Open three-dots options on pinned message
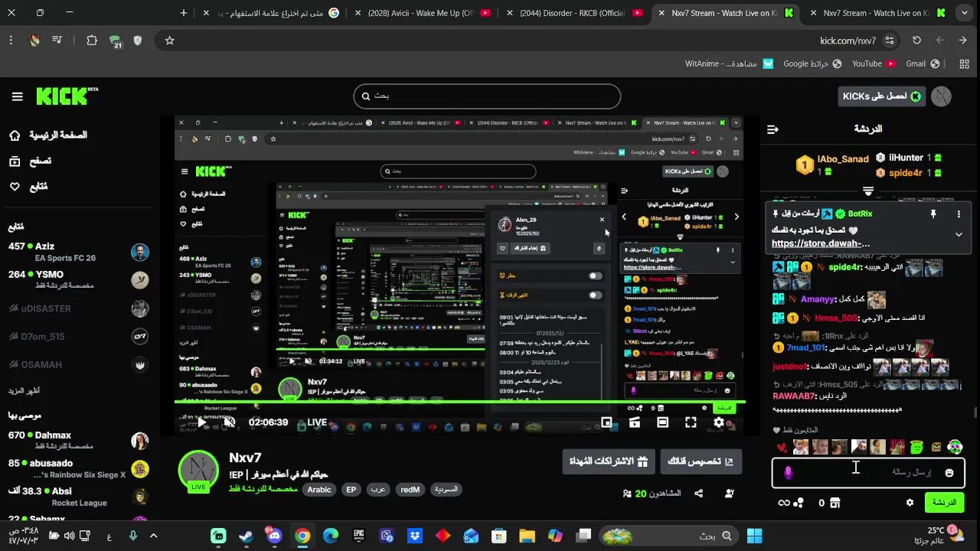 pyautogui.click(x=959, y=214)
